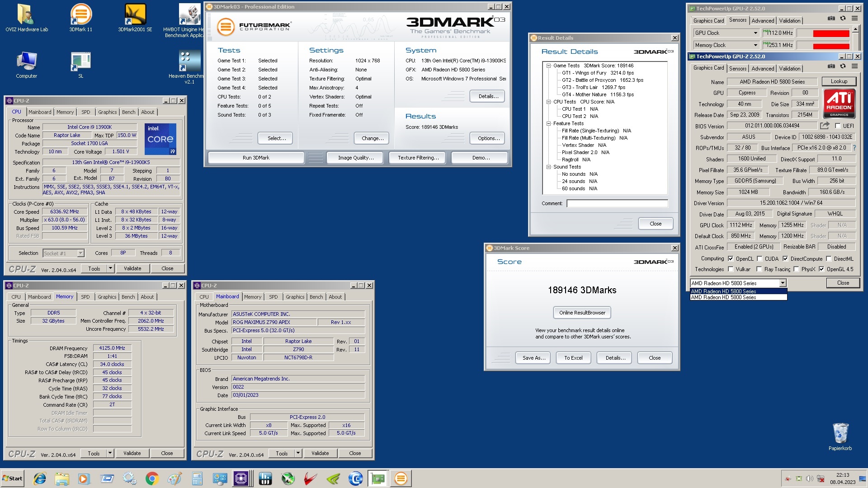Toggle DirectML checkbox in GPU-Z

pos(829,259)
